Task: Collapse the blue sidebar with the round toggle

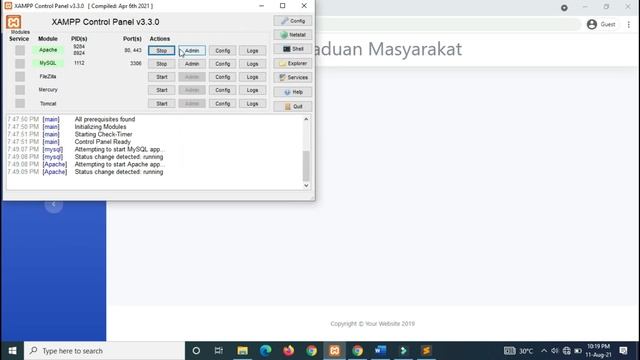Action: click(x=54, y=204)
